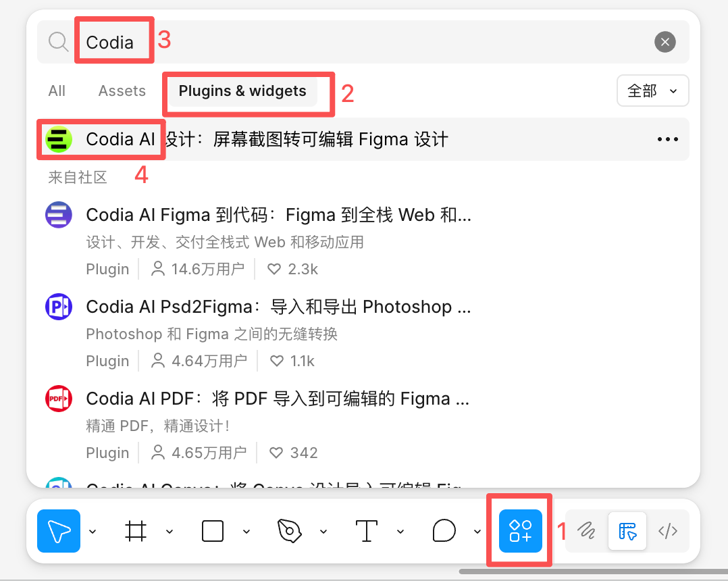The height and width of the screenshot is (581, 728).
Task: Open the Actions resources button
Action: (521, 531)
